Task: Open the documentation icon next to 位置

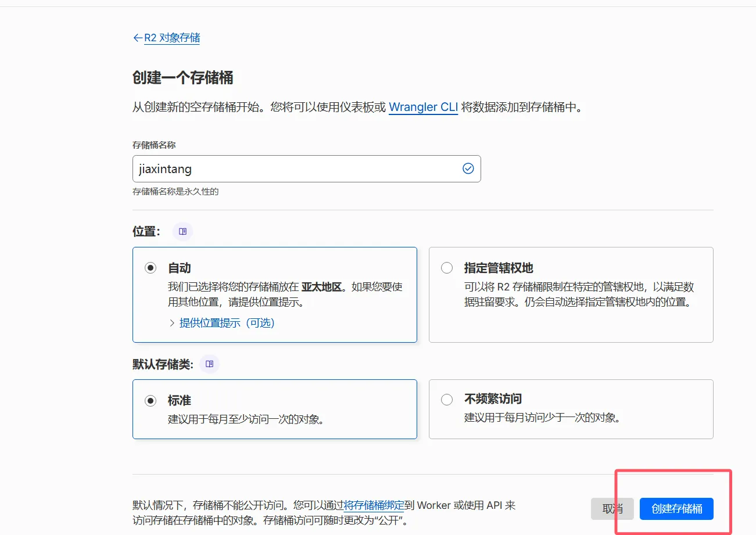Action: (183, 231)
